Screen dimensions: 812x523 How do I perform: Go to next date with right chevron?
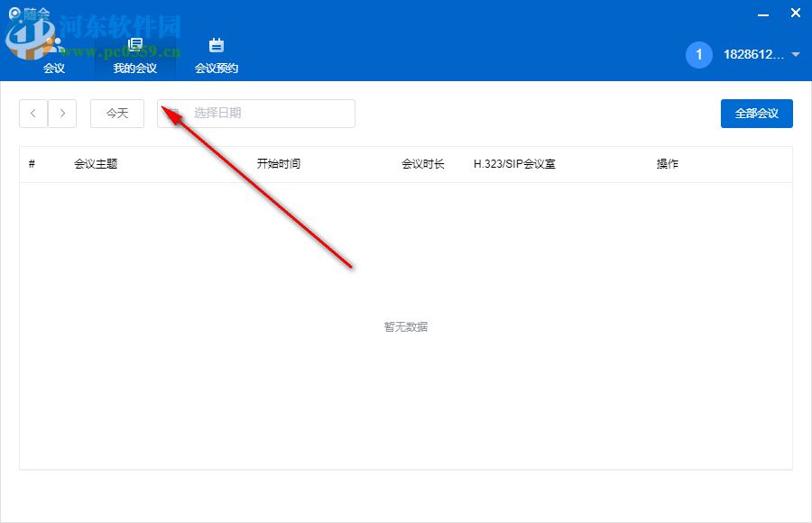62,114
